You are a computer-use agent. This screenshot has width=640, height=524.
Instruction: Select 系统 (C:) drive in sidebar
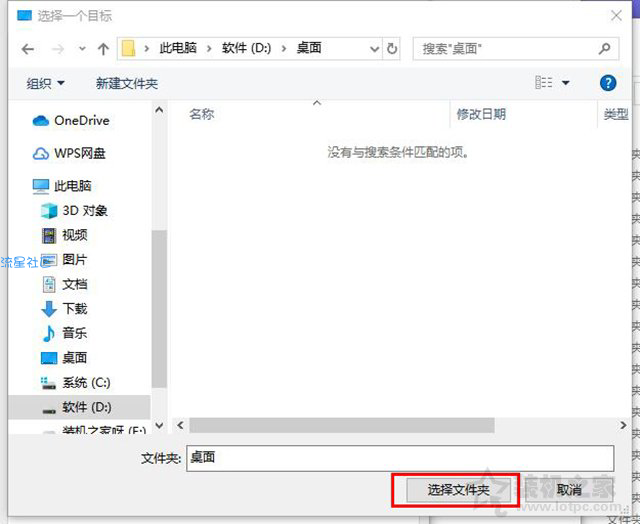pyautogui.click(x=76, y=382)
